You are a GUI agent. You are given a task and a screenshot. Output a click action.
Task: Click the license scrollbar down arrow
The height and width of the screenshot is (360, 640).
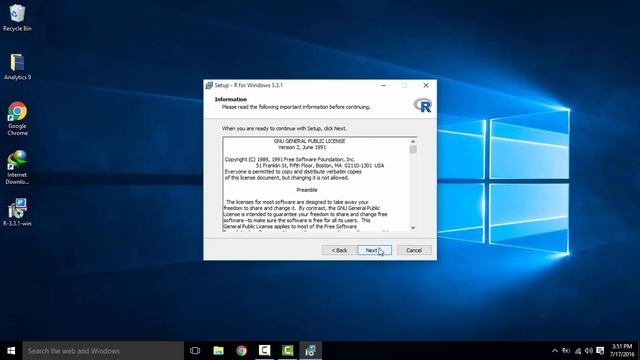[413, 227]
